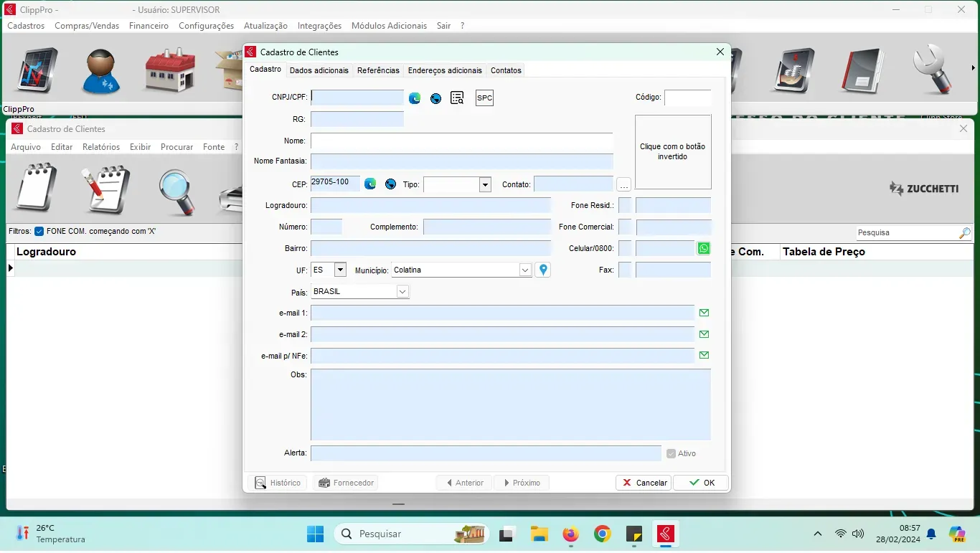
Task: Click the map pin icon next to Município
Action: pos(543,270)
